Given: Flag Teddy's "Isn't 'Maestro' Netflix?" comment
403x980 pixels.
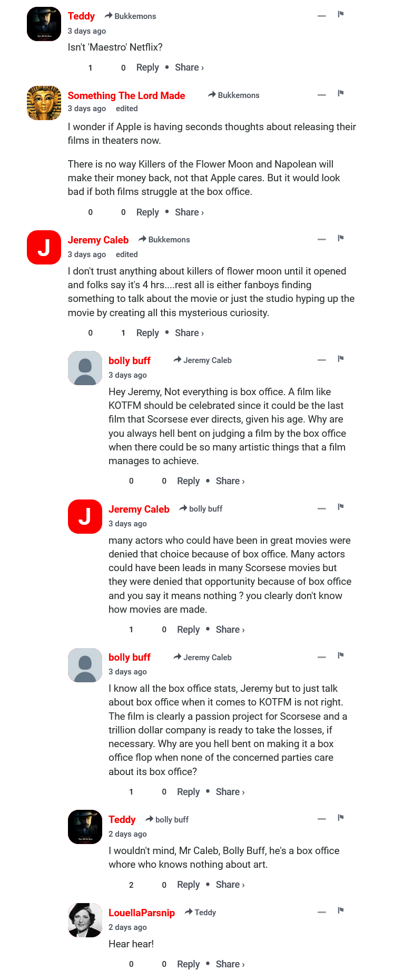Looking at the screenshot, I should pyautogui.click(x=341, y=14).
